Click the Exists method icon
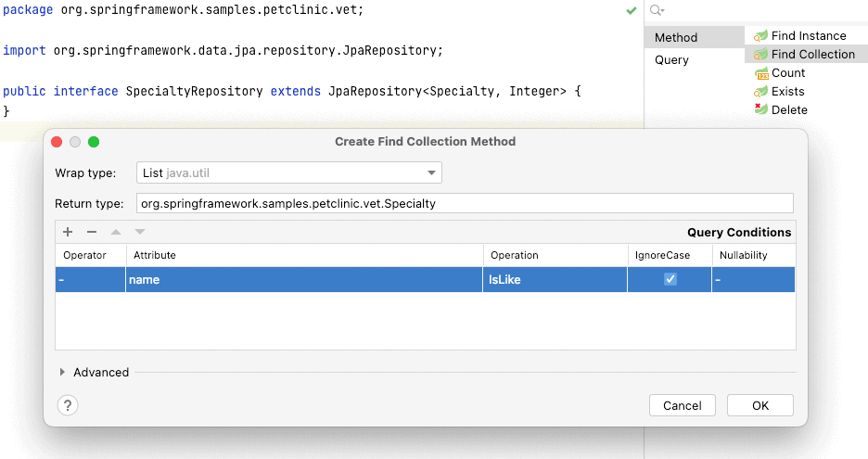 (760, 92)
